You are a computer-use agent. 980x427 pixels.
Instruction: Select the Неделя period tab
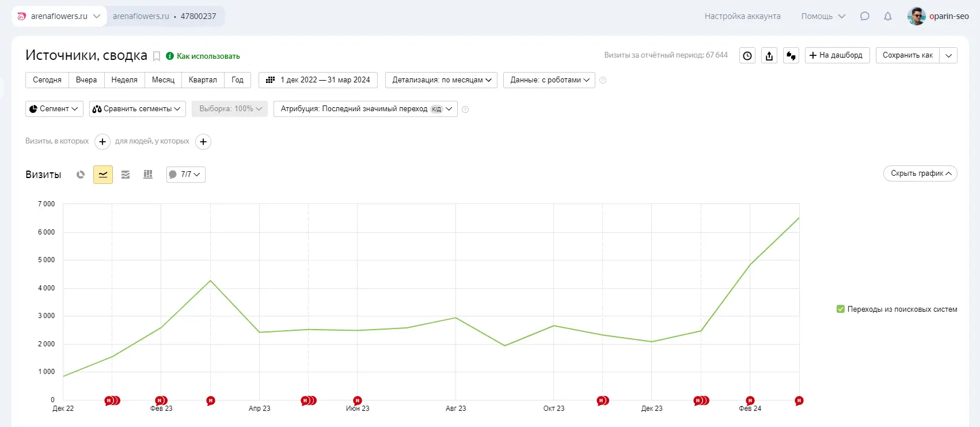click(124, 80)
